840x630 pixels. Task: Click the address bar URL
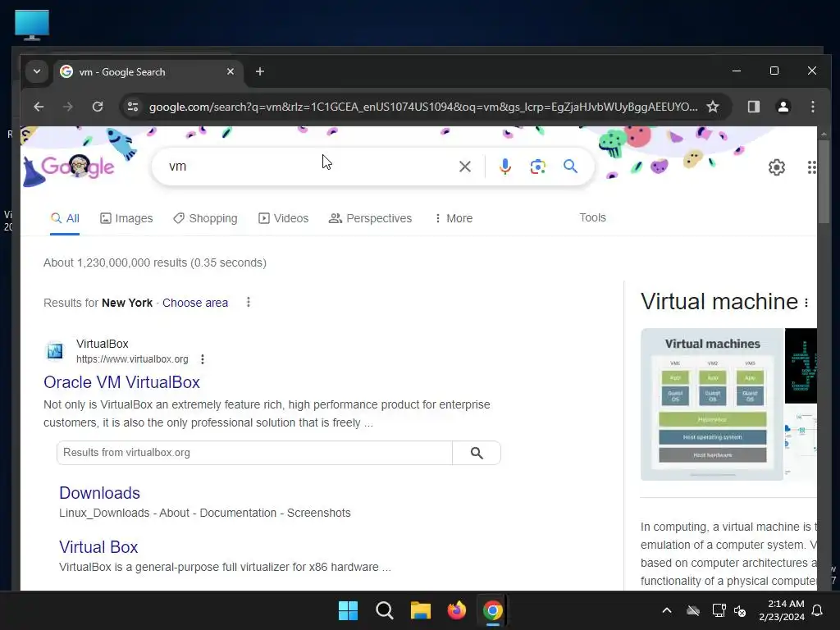click(423, 107)
